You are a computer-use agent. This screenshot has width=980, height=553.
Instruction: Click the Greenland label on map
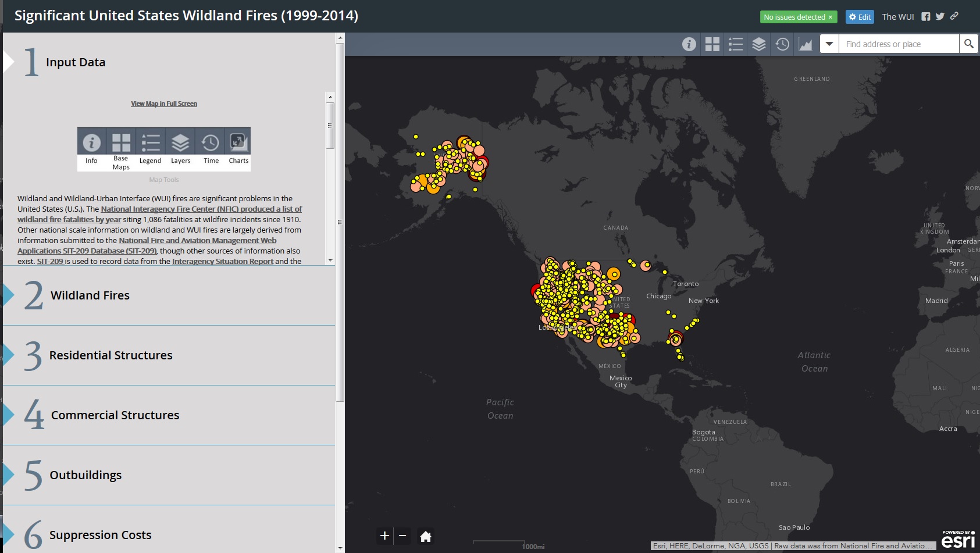point(812,79)
